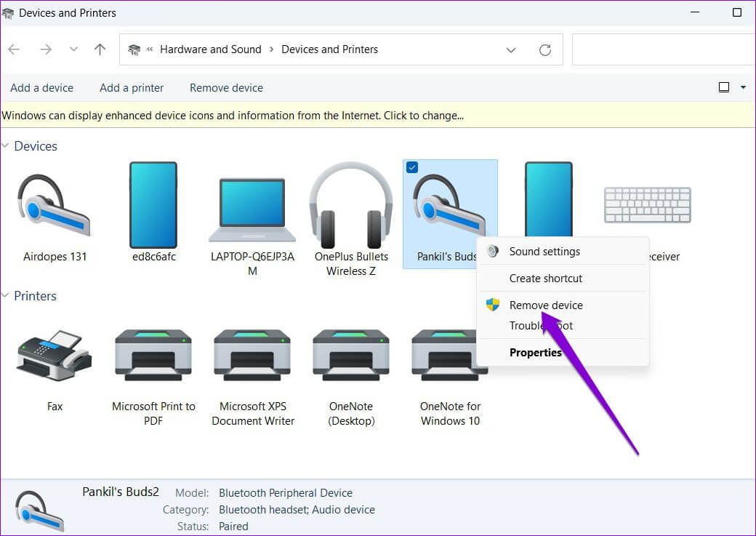Click the view layout icon in toolbar
This screenshot has width=756, height=536.
point(724,87)
